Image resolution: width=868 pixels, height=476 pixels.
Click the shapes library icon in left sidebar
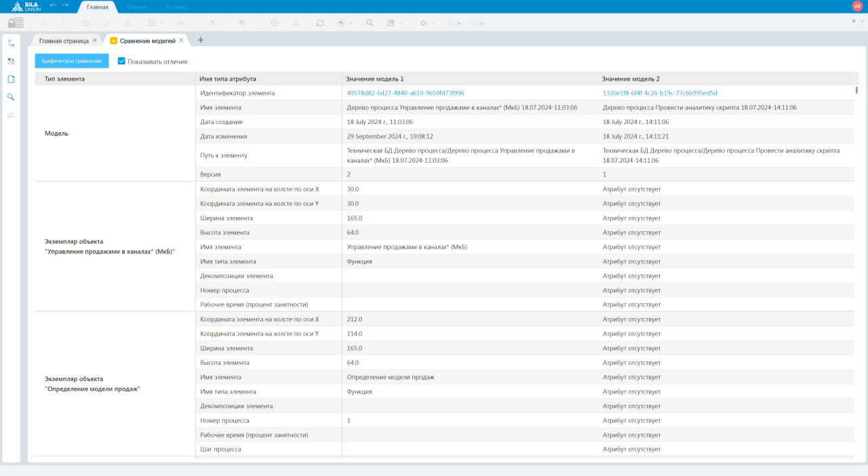pos(11,61)
